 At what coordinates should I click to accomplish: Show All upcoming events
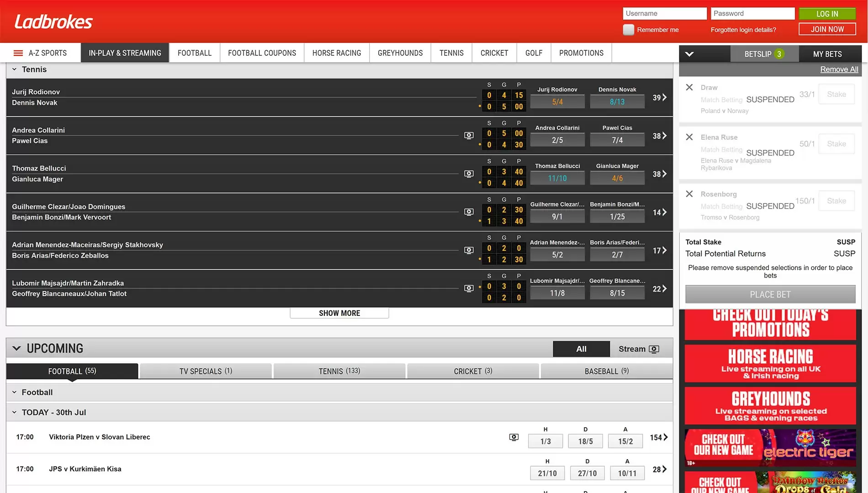pyautogui.click(x=581, y=349)
